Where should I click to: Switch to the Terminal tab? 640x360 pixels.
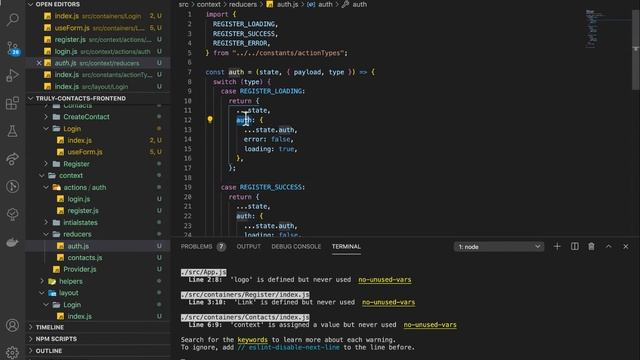click(x=346, y=247)
